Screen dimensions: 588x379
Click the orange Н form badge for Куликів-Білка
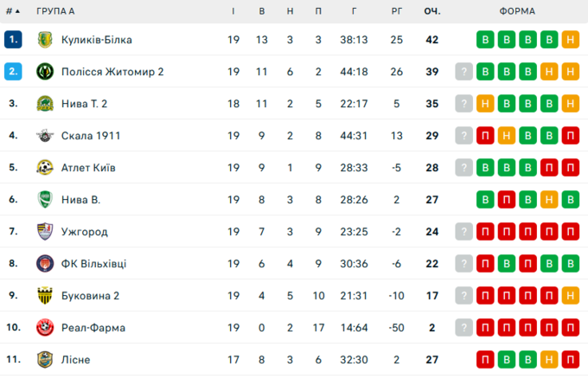point(570,40)
